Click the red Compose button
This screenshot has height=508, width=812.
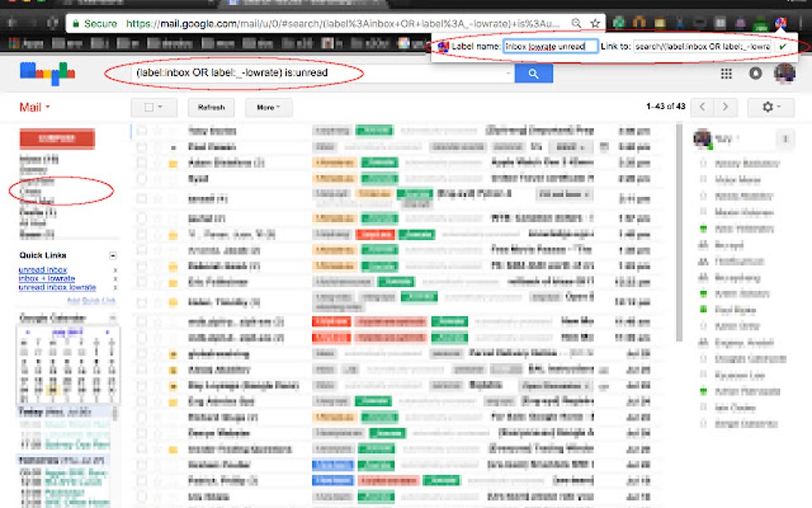point(57,139)
